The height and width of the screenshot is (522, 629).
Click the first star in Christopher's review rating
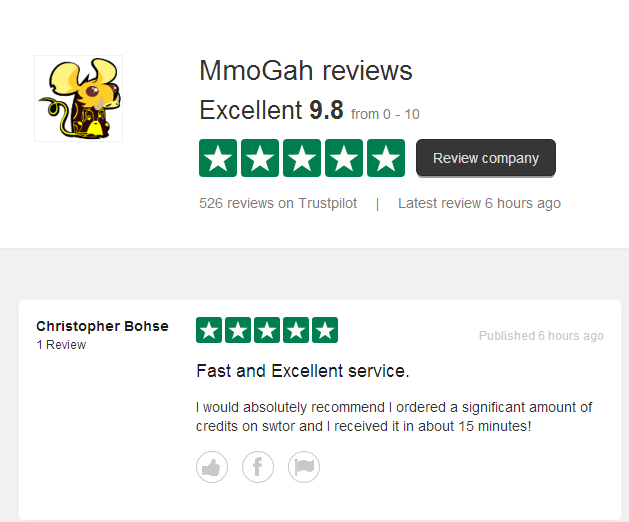pyautogui.click(x=209, y=330)
